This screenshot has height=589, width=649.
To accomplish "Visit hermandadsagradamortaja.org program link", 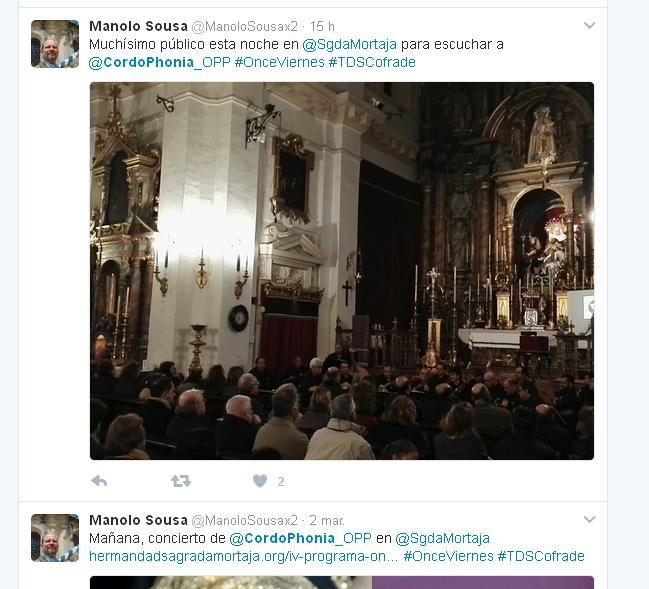I will 243,556.
